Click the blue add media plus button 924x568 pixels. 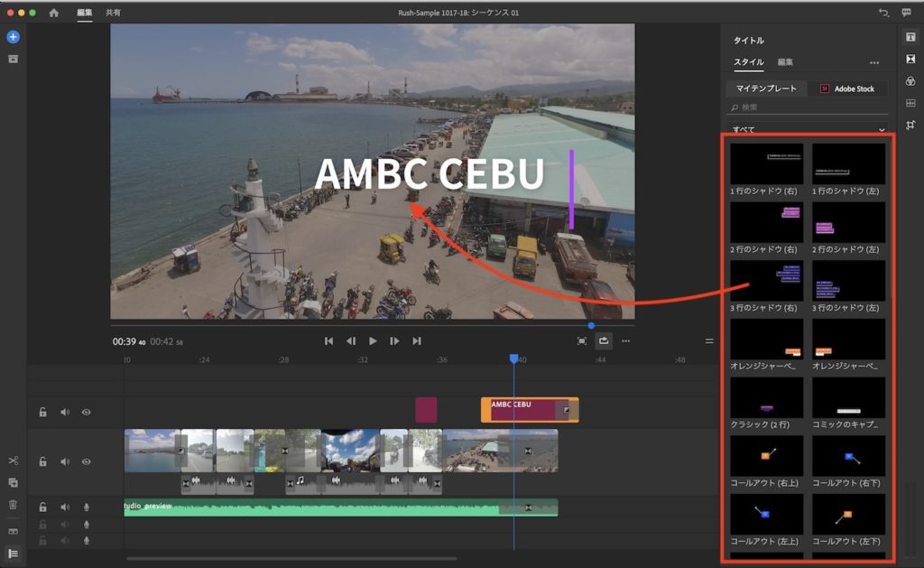point(13,37)
